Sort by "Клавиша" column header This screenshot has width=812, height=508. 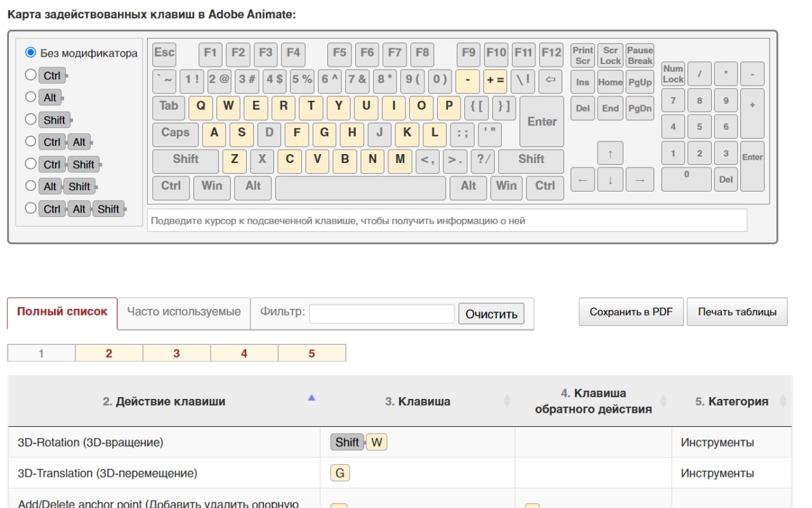417,401
